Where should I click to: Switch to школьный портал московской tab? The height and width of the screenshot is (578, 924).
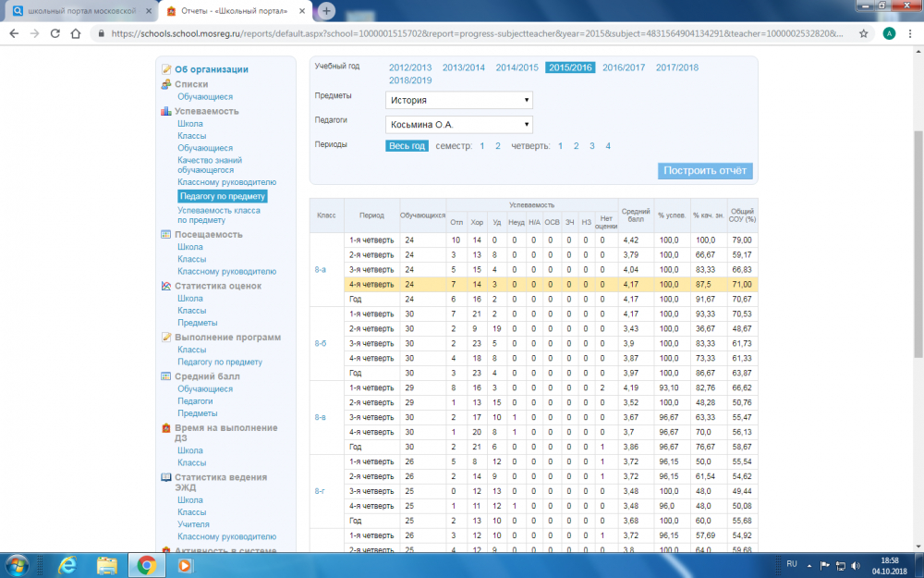coord(82,11)
